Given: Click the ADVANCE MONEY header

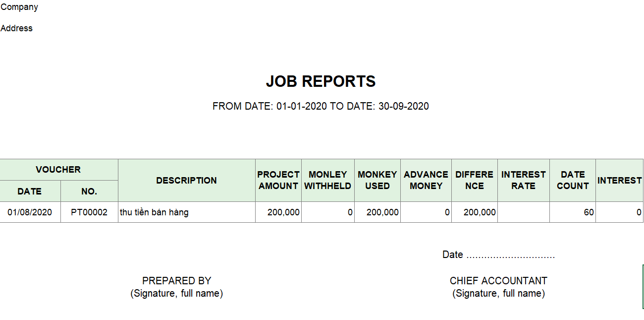Looking at the screenshot, I should pos(426,181).
